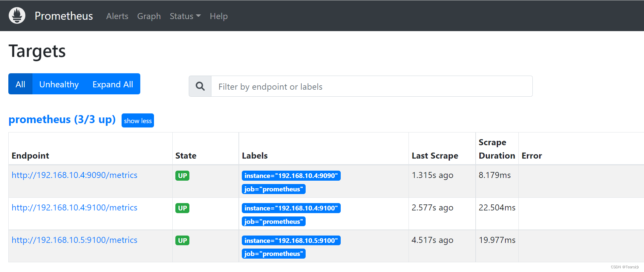Show only Unhealthy targets
The width and height of the screenshot is (644, 272).
tap(59, 84)
